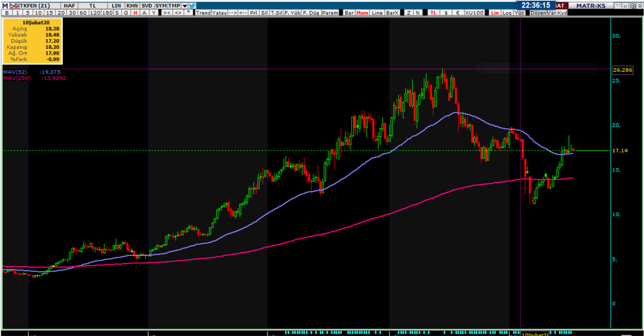This screenshot has height=336, width=644.
Task: Switch to the € euro currency
Action: click(458, 13)
